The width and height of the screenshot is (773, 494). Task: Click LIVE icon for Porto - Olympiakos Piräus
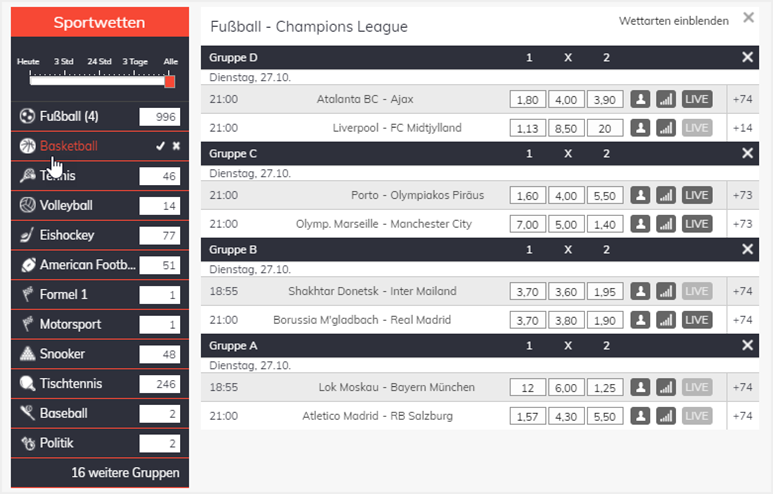[x=697, y=195]
